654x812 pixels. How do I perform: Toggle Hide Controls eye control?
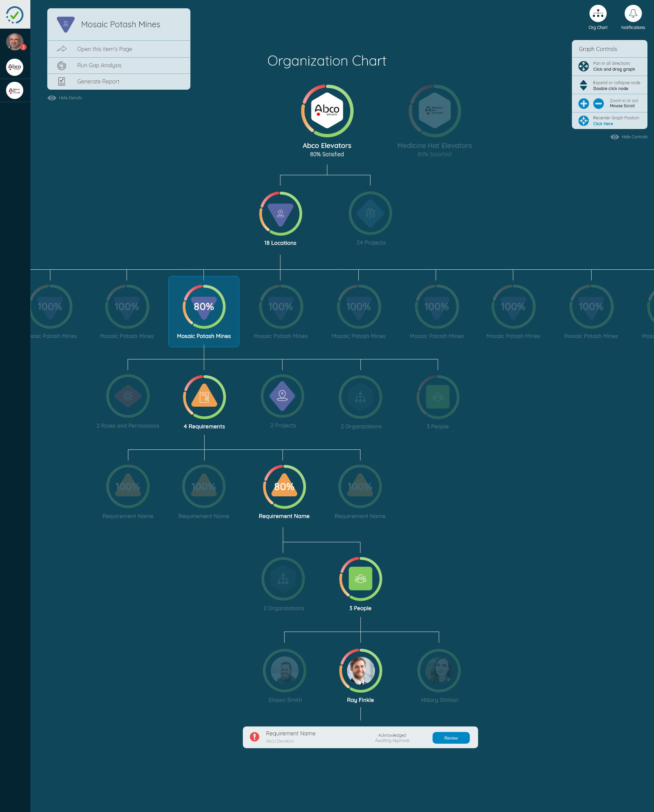point(629,137)
